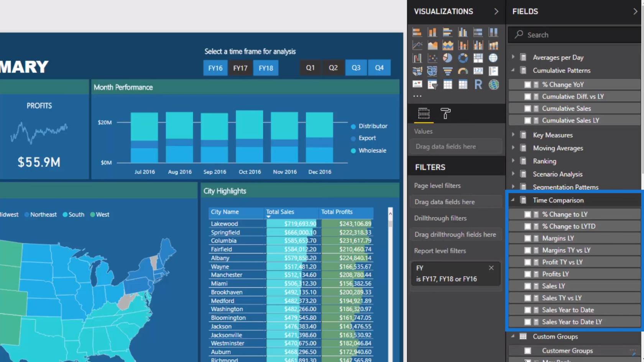Select the Donut chart visual
Image resolution: width=644 pixels, height=362 pixels.
463,58
